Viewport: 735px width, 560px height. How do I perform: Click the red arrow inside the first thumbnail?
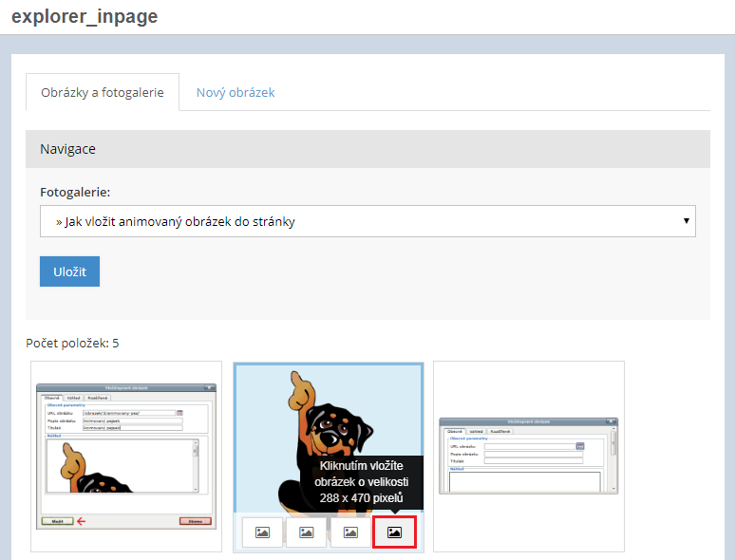[x=82, y=521]
